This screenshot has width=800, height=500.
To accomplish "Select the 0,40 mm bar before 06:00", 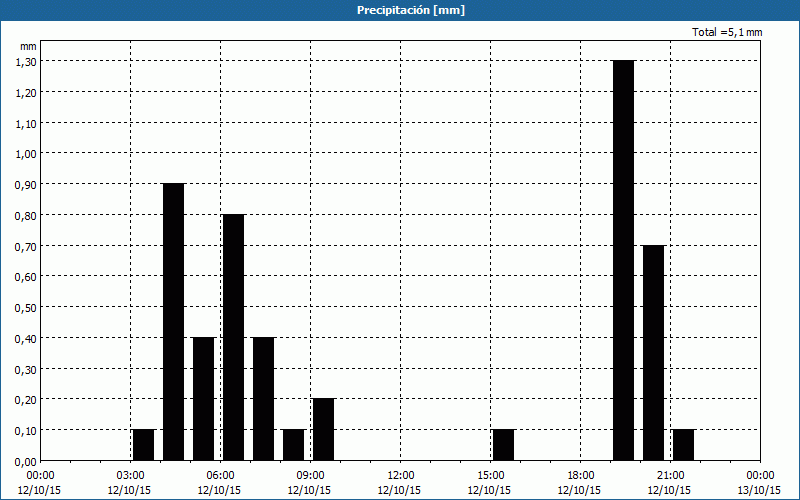I will click(204, 399).
